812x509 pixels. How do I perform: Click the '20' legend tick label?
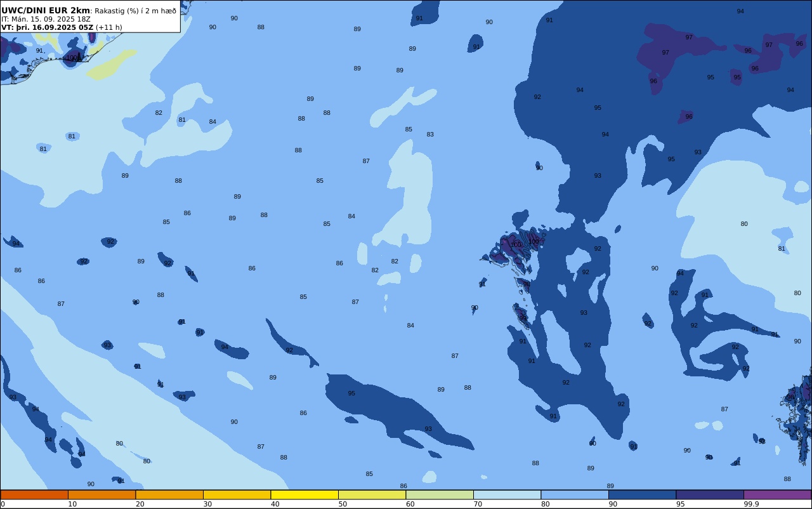tap(140, 504)
